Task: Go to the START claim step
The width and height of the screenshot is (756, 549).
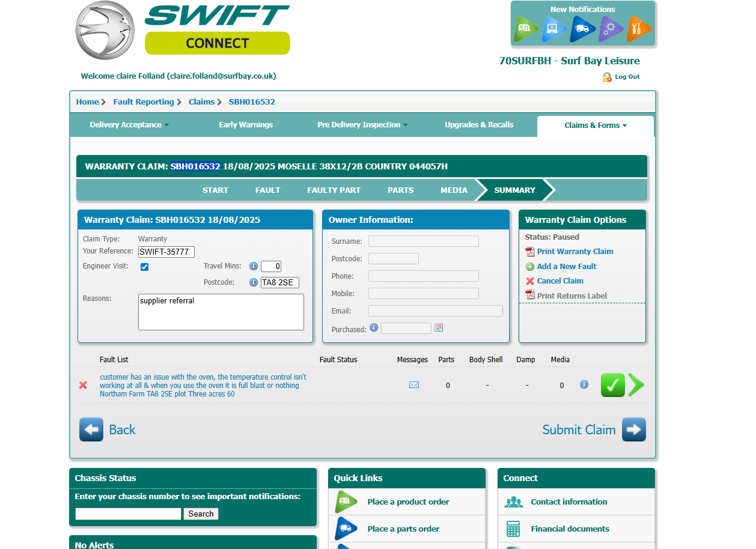Action: 215,190
